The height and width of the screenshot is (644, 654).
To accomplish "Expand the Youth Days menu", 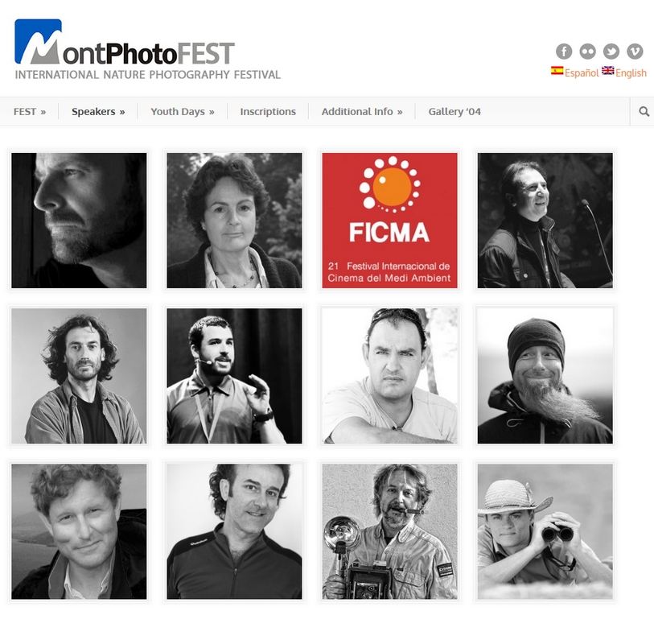I will [183, 111].
